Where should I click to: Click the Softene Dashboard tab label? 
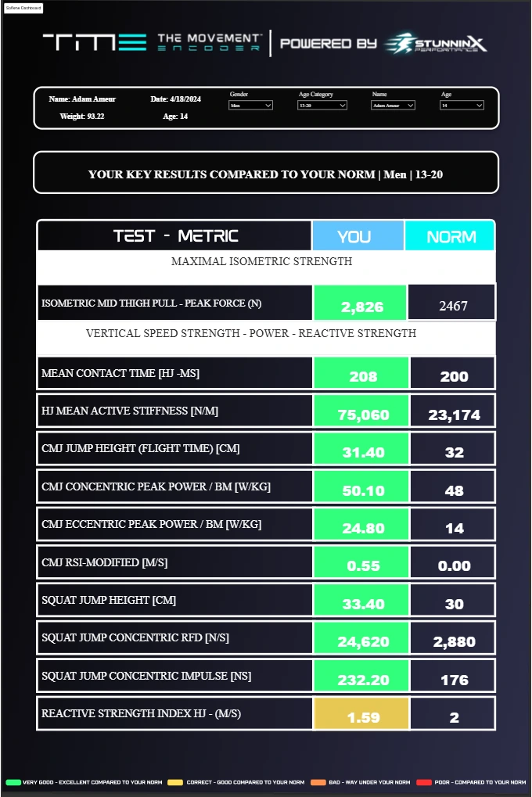pyautogui.click(x=23, y=8)
